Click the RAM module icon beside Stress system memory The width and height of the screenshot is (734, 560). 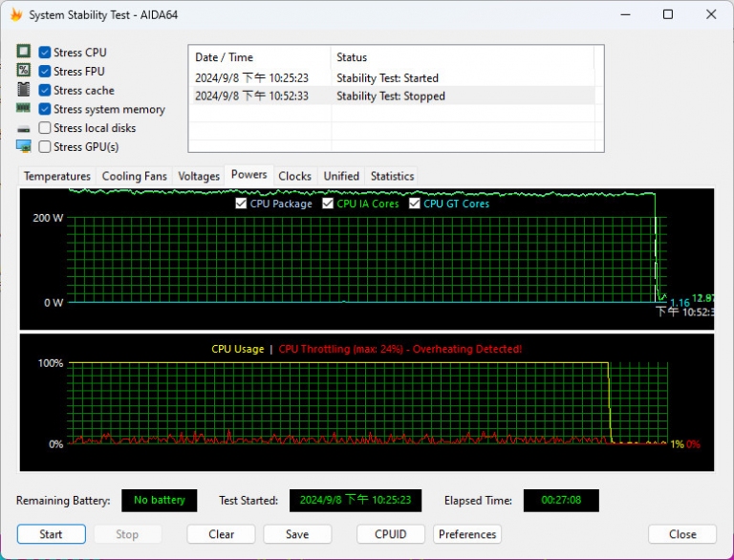23,108
